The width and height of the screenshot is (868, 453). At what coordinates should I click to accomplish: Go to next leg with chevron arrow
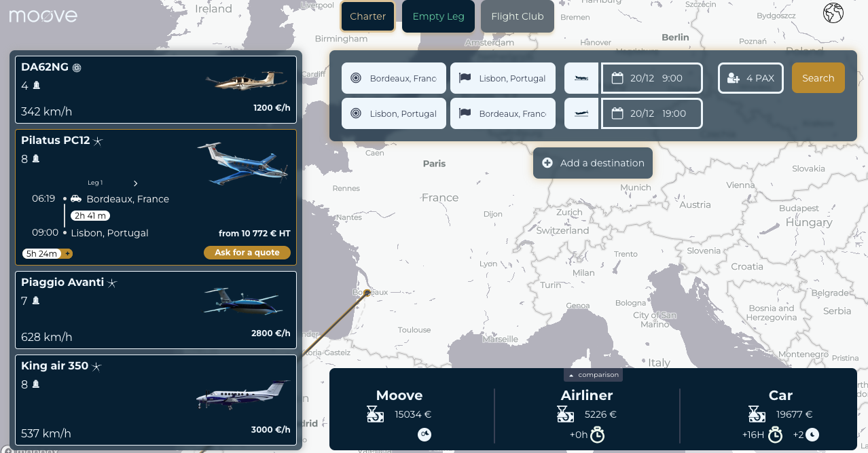[136, 183]
